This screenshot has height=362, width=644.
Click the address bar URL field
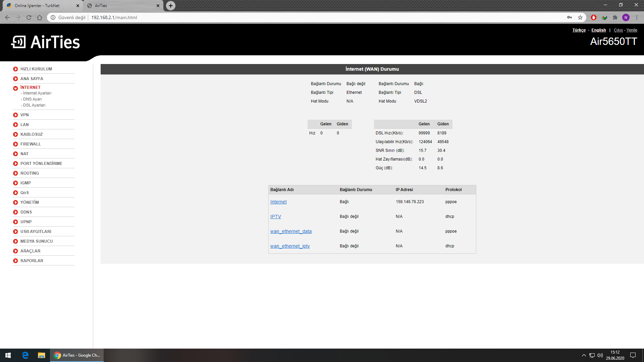235,17
